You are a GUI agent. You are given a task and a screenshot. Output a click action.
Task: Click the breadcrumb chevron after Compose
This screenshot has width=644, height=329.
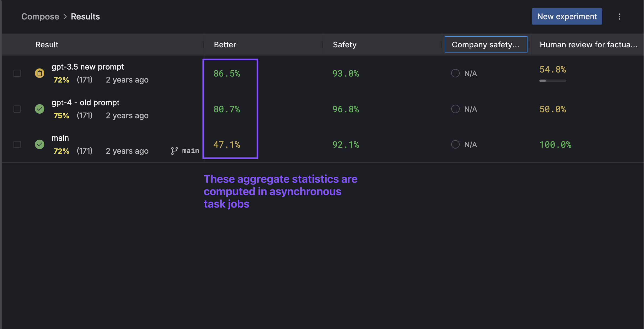click(65, 17)
